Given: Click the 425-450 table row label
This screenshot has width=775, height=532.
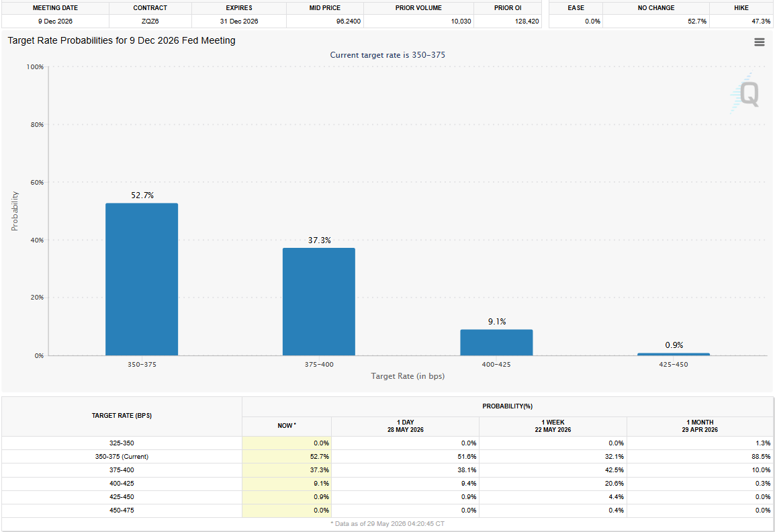Looking at the screenshot, I should (x=122, y=497).
